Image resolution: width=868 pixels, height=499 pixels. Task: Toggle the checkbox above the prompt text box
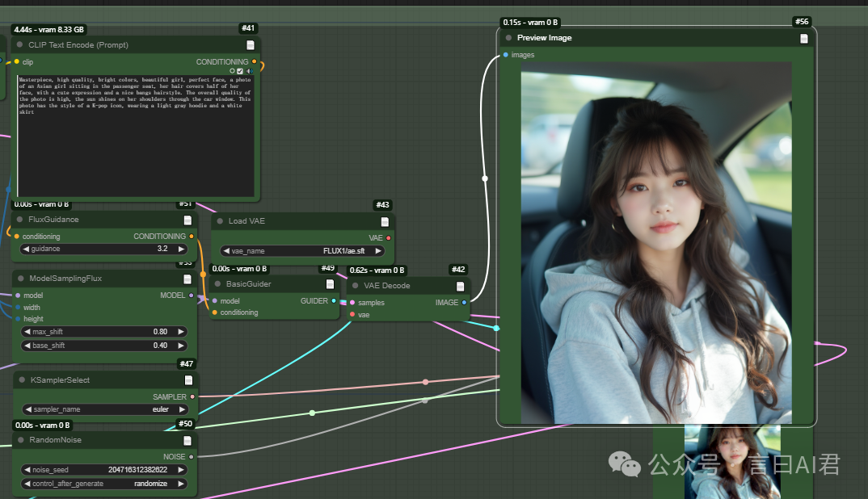coord(240,71)
